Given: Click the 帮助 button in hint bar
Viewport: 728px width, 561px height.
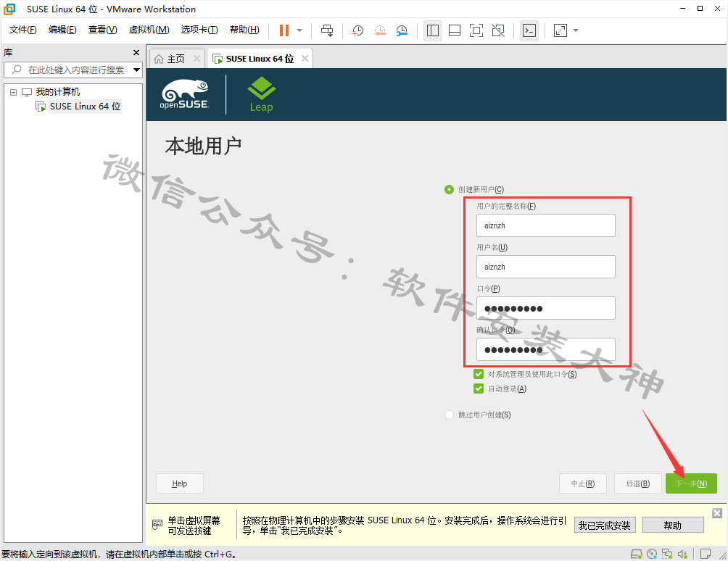Looking at the screenshot, I should coord(673,525).
